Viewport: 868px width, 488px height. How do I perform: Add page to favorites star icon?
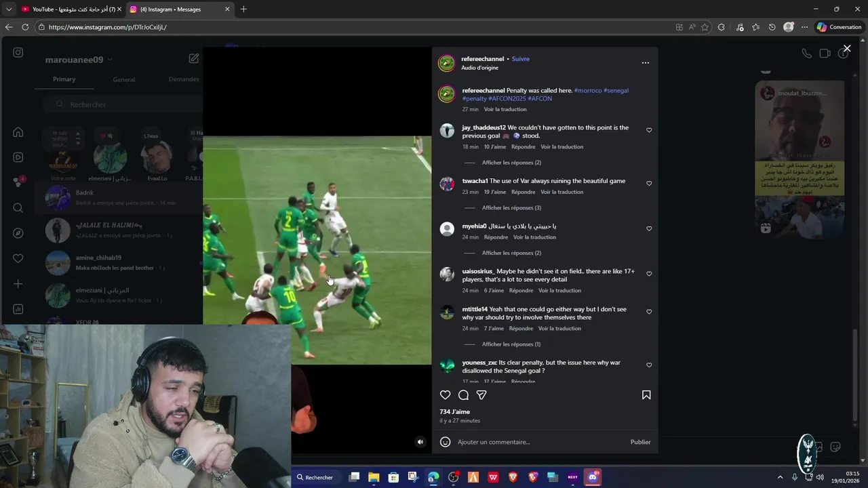tap(705, 27)
